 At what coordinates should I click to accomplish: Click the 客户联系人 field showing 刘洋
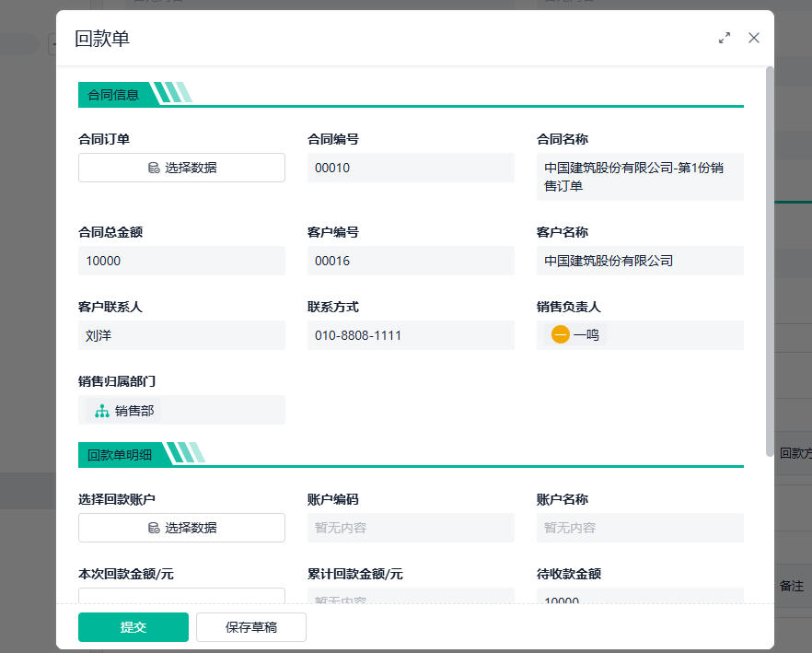tap(181, 335)
